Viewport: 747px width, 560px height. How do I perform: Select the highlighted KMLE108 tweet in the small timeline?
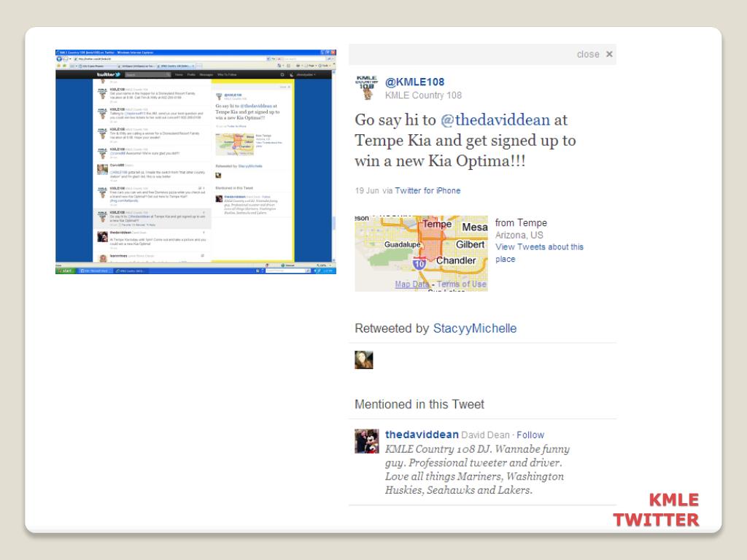[152, 219]
